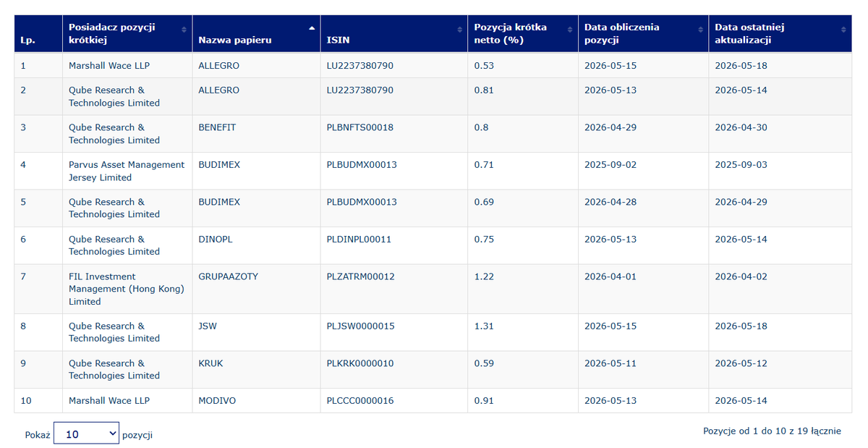This screenshot has width=868, height=448.
Task: Select ISIN PLBNFTS00018
Action: tap(360, 127)
